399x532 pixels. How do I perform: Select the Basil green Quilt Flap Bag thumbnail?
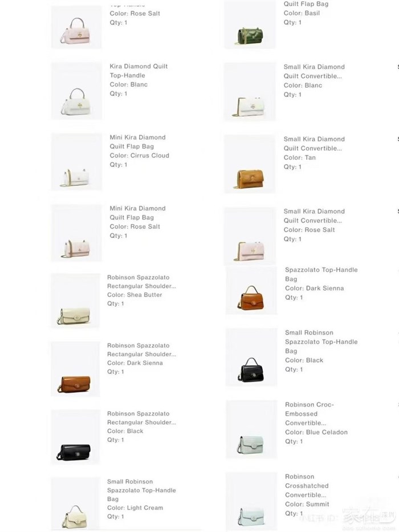250,25
